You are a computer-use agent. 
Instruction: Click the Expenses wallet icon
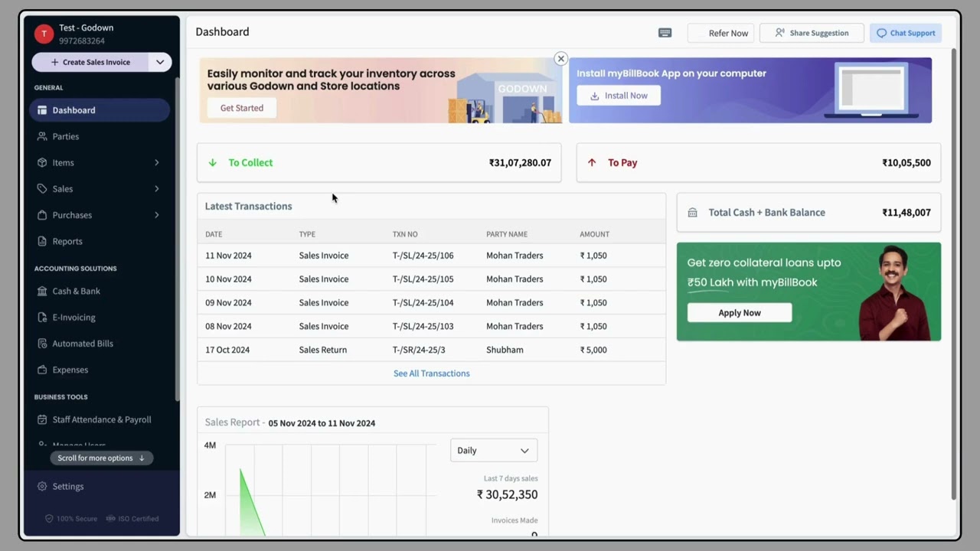pyautogui.click(x=42, y=370)
